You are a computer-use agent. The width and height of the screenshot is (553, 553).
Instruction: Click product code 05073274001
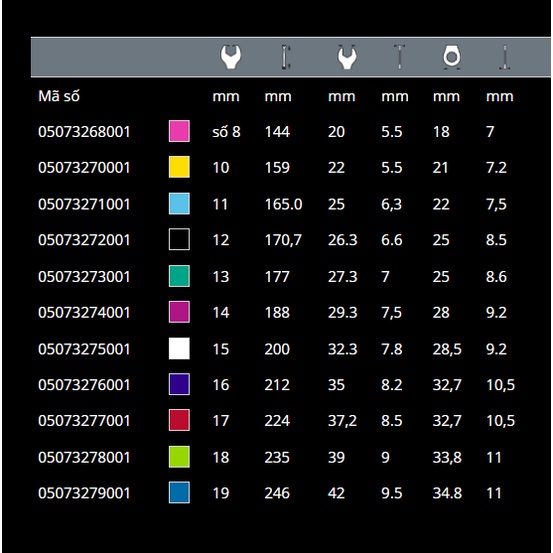(84, 312)
